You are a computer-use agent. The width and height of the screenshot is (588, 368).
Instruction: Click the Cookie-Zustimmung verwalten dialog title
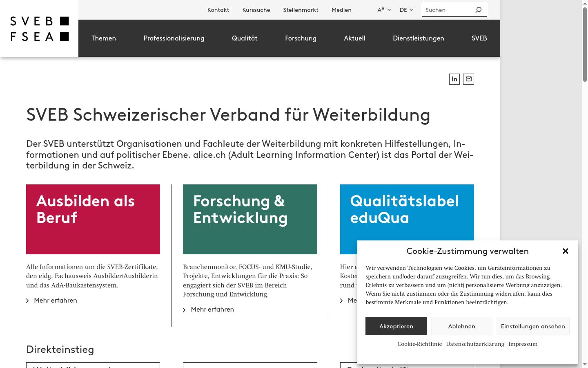coord(468,251)
